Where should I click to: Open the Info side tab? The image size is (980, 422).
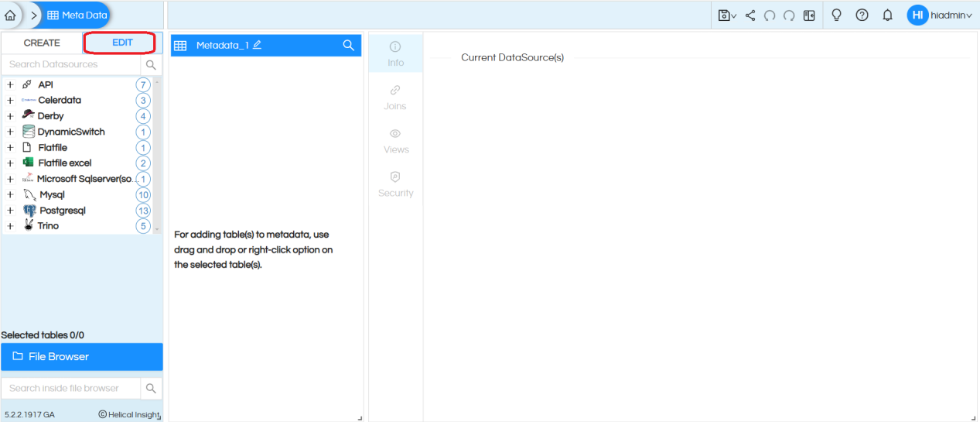396,53
